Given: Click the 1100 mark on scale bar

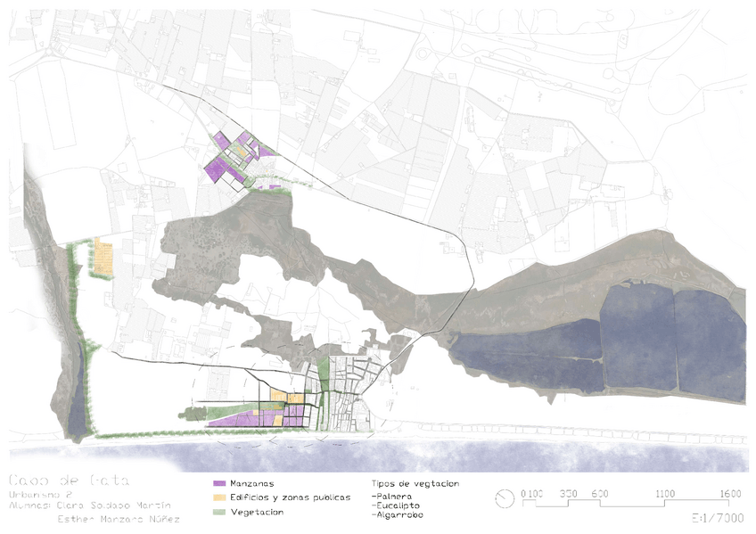Looking at the screenshot, I should pos(665,494).
